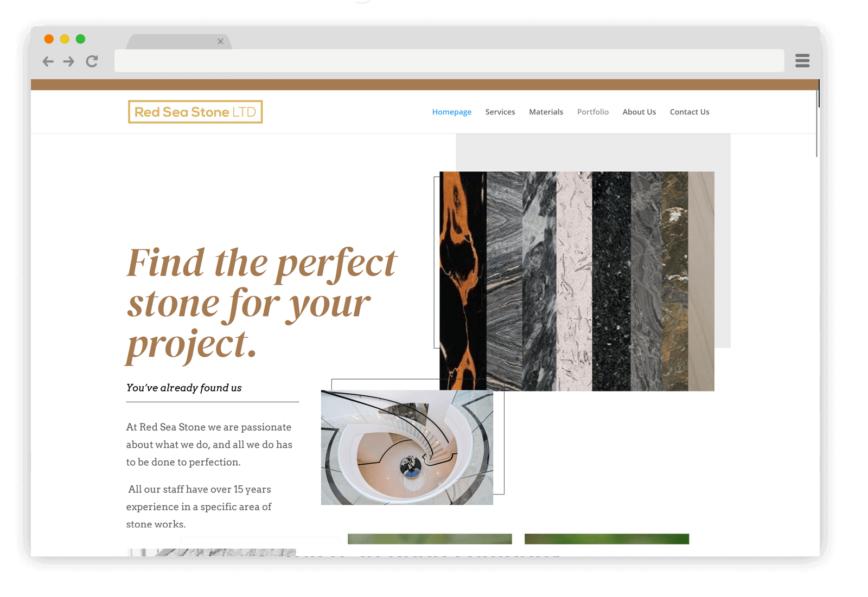
Task: Click the red window close dot
Action: click(x=49, y=39)
